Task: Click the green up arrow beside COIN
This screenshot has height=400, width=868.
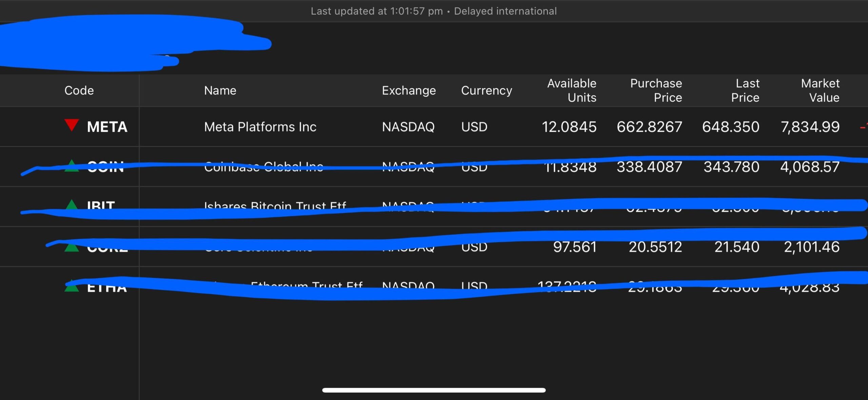Action: pyautogui.click(x=72, y=166)
